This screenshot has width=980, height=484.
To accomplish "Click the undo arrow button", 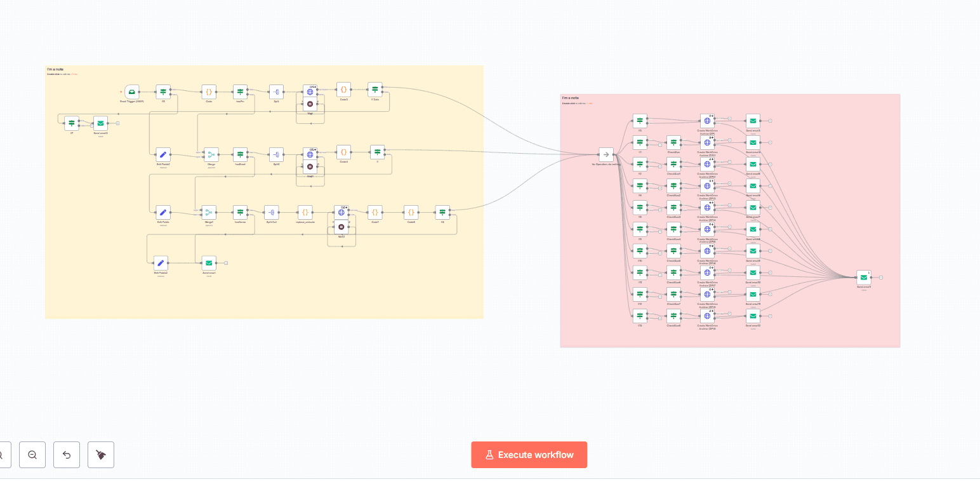I will 67,455.
